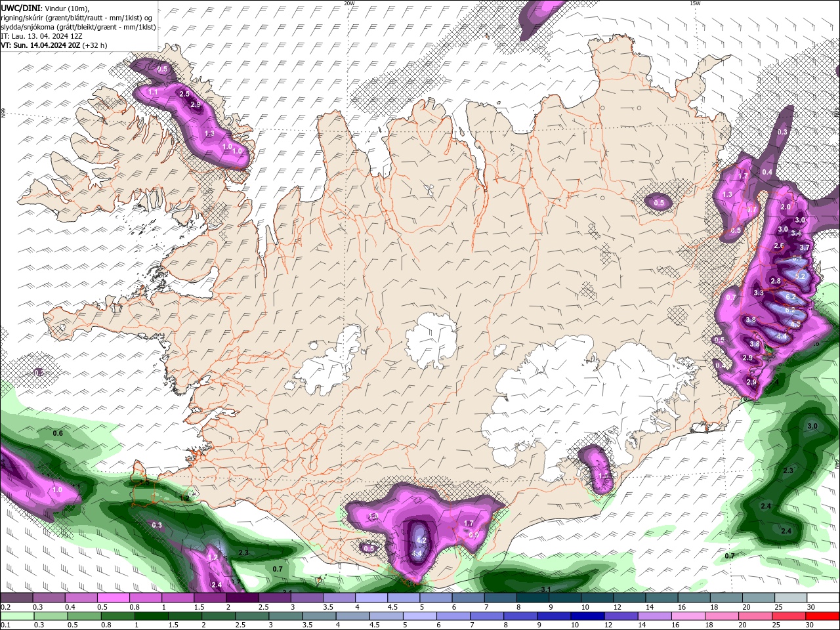Click the '2.6' value in the eastern snow band

click(779, 246)
